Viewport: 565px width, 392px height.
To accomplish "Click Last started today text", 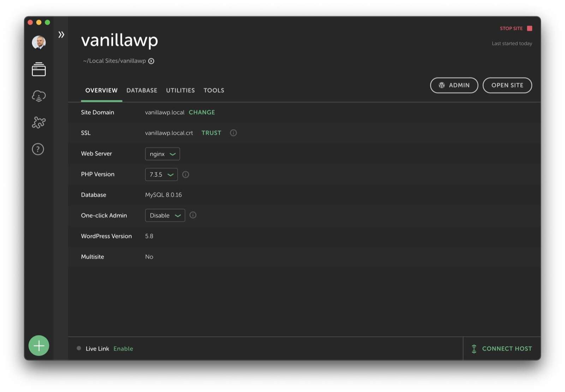I will click(512, 43).
